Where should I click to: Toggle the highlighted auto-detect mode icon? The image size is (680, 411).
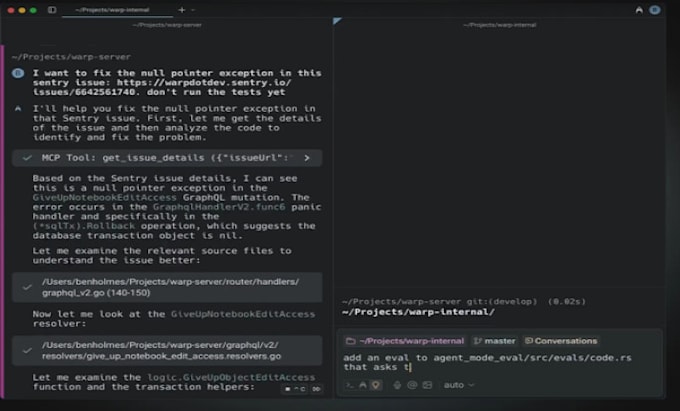pyautogui.click(x=376, y=385)
